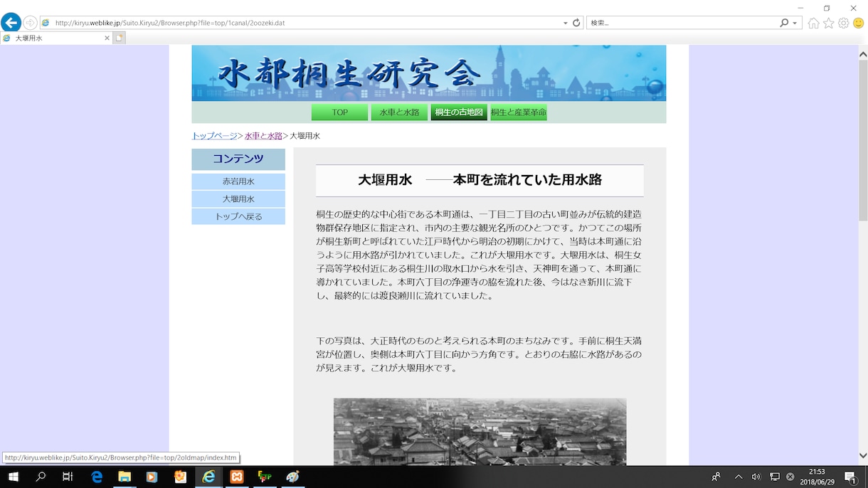
Task: Click the 水都桐生研究会 header banner
Action: pyautogui.click(x=429, y=73)
